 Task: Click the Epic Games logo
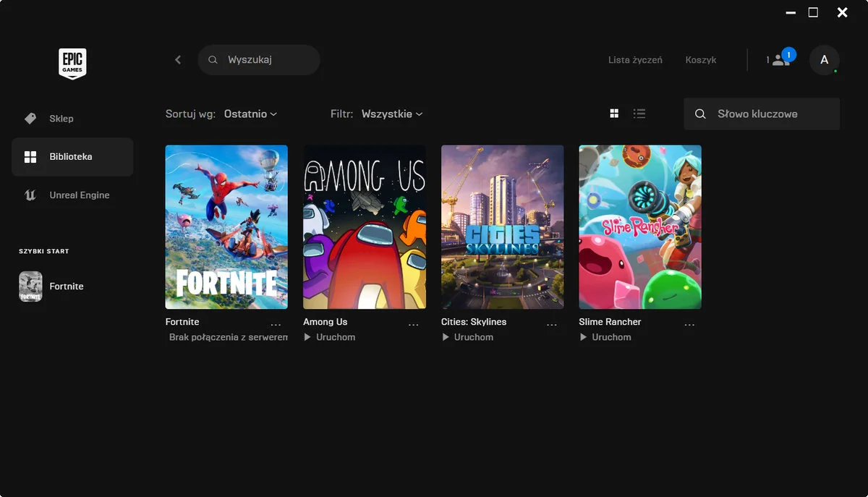coord(72,64)
